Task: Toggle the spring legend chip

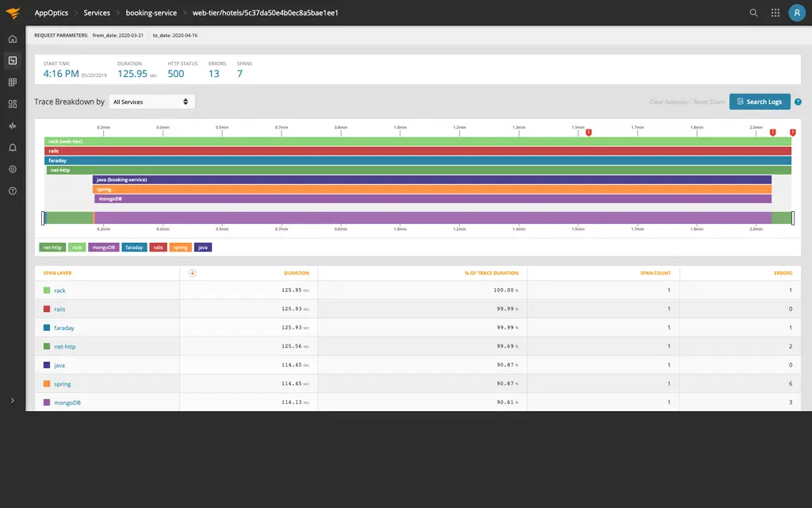Action: [x=179, y=247]
